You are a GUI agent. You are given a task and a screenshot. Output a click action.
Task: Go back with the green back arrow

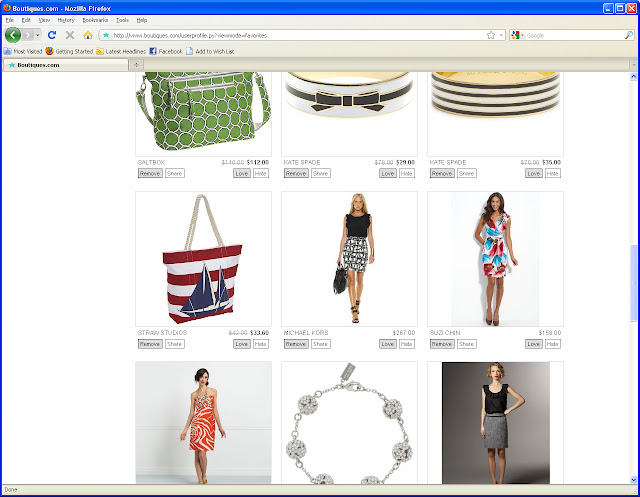pyautogui.click(x=13, y=35)
